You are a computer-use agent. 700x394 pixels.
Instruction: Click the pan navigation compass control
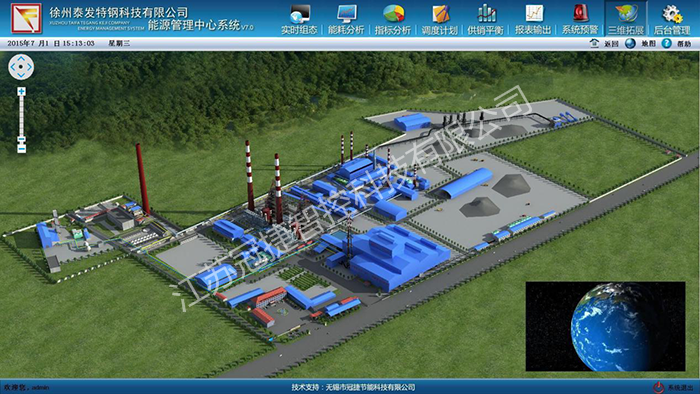[21, 67]
